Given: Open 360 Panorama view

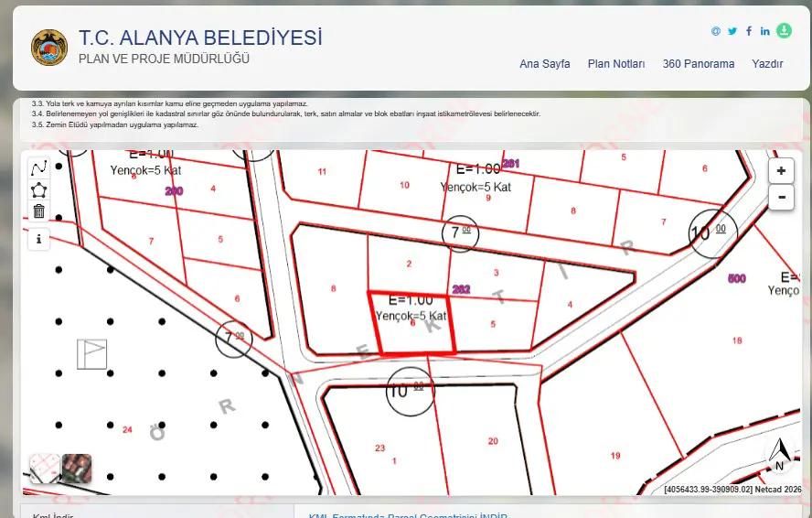Looking at the screenshot, I should pyautogui.click(x=699, y=64).
